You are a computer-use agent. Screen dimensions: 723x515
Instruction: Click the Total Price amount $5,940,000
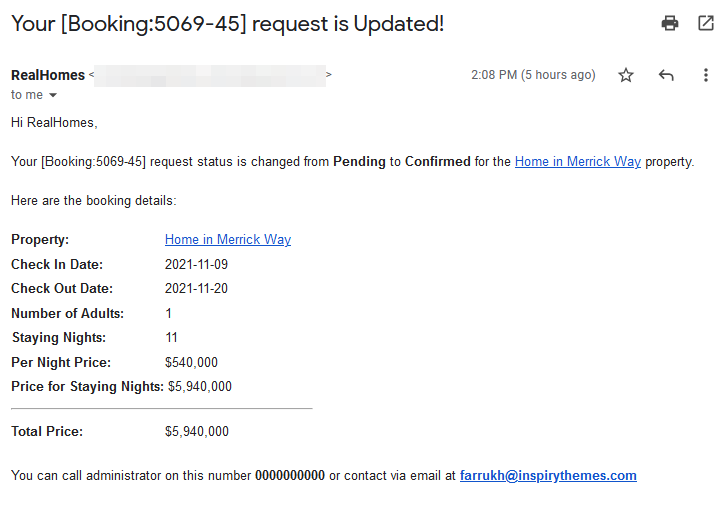[x=197, y=431]
